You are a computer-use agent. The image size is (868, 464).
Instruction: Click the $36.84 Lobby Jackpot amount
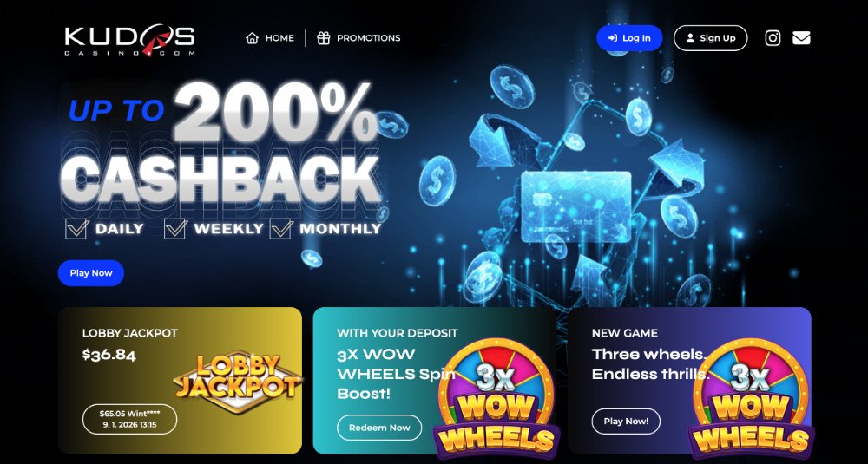pyautogui.click(x=109, y=356)
